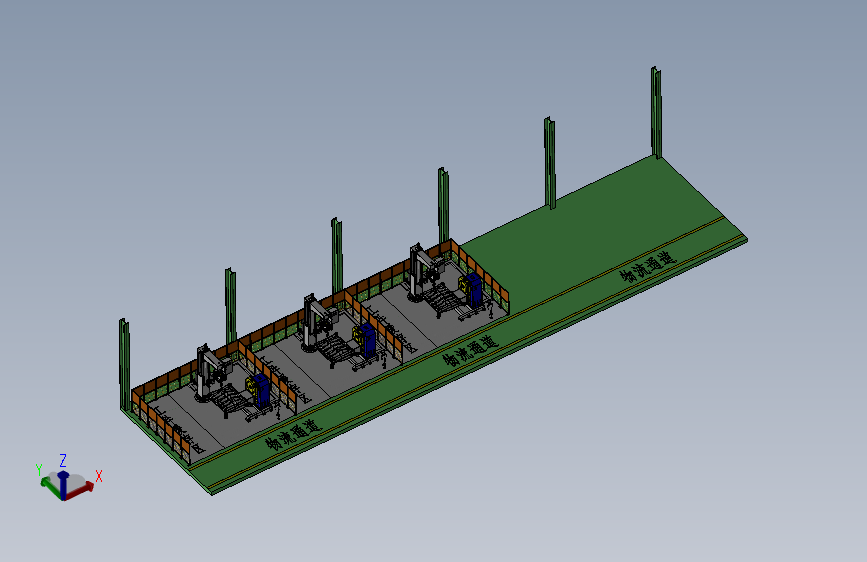The height and width of the screenshot is (562, 867).
Task: Pick the gray robot column in middle cell
Action: tap(309, 323)
